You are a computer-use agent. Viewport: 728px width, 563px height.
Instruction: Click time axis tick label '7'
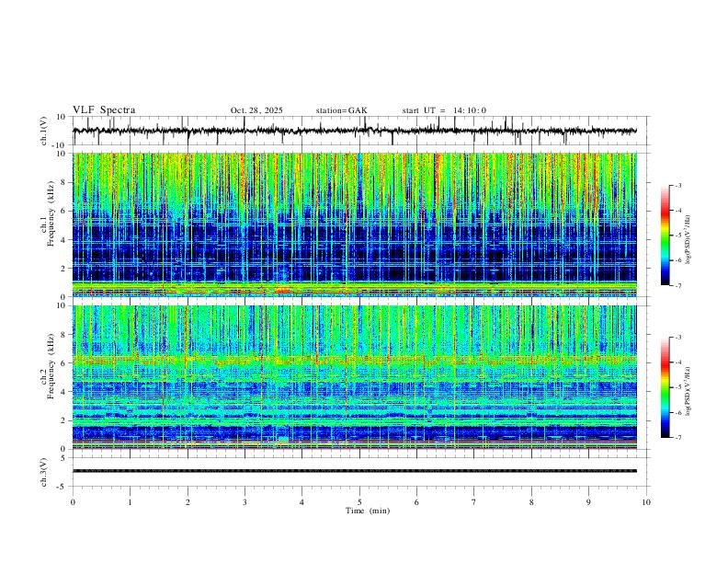click(x=474, y=502)
